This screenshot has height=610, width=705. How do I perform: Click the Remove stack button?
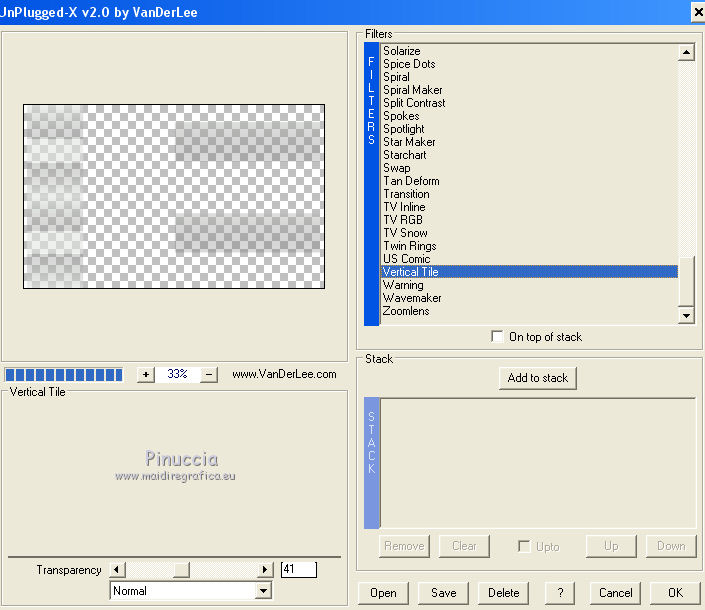click(x=404, y=546)
